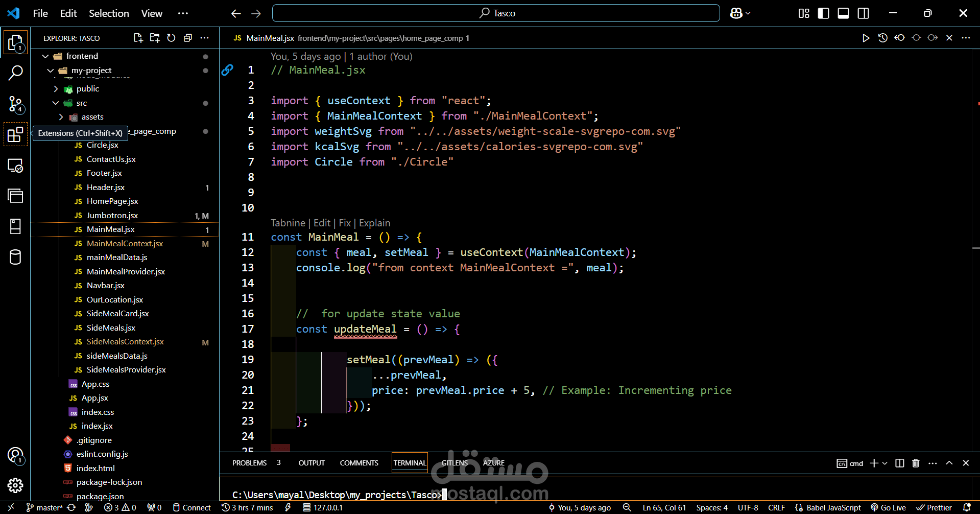Open MainMealContext.jsx in the file tree
Image resolution: width=980 pixels, height=514 pixels.
pyautogui.click(x=125, y=244)
